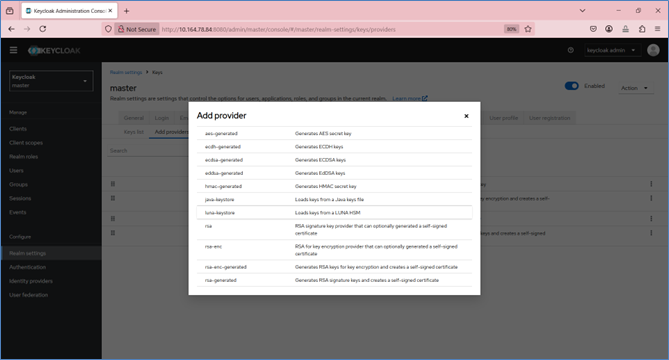Select the hmac-generated provider

pos(334,186)
